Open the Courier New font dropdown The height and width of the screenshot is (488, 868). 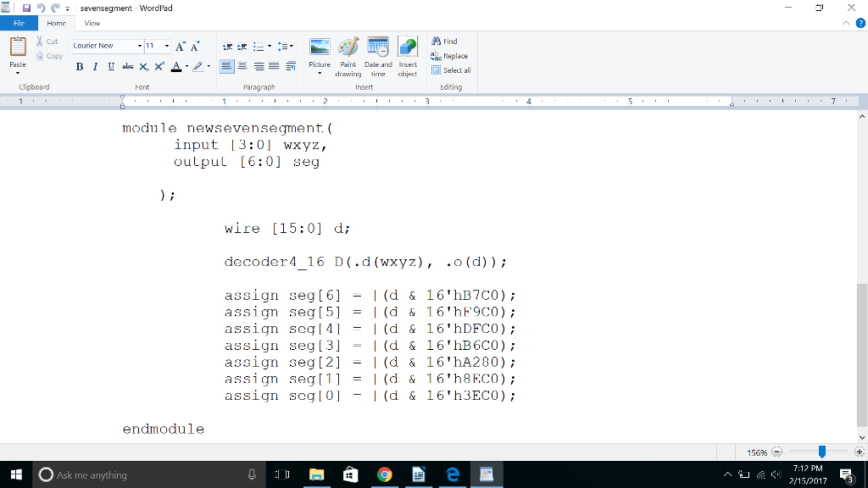coord(140,45)
